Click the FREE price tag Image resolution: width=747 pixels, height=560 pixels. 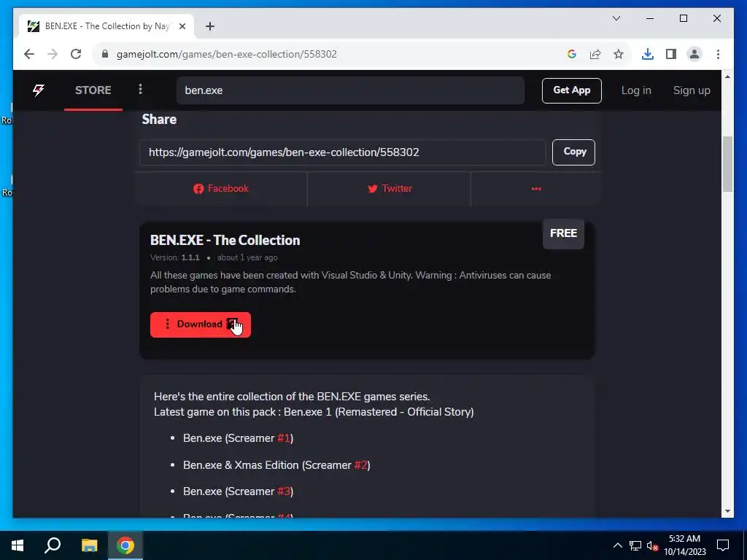pyautogui.click(x=563, y=233)
